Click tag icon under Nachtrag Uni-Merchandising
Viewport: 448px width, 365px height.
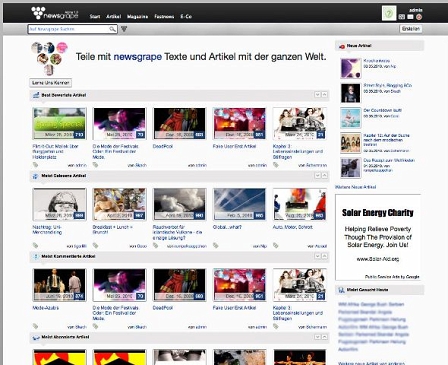[x=35, y=246]
